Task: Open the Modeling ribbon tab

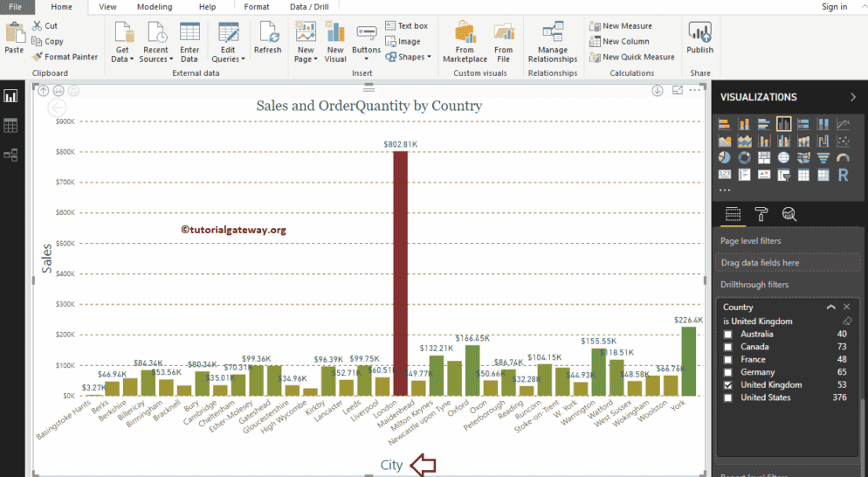Action: click(x=155, y=7)
